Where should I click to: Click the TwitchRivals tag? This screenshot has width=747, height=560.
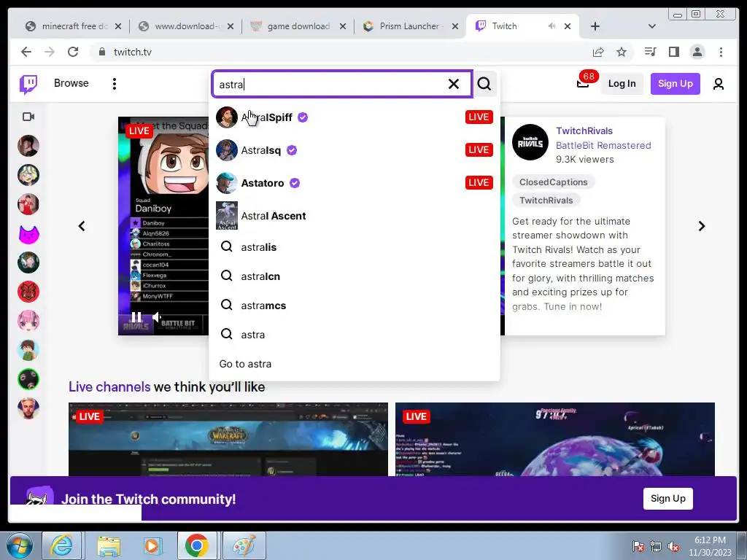(x=546, y=200)
